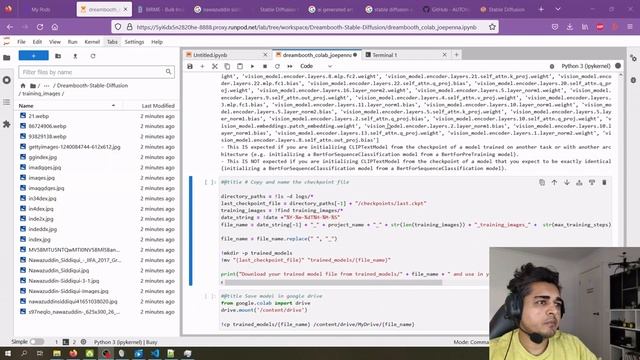Open the Kernel menu
The image size is (640, 360).
[92, 42]
